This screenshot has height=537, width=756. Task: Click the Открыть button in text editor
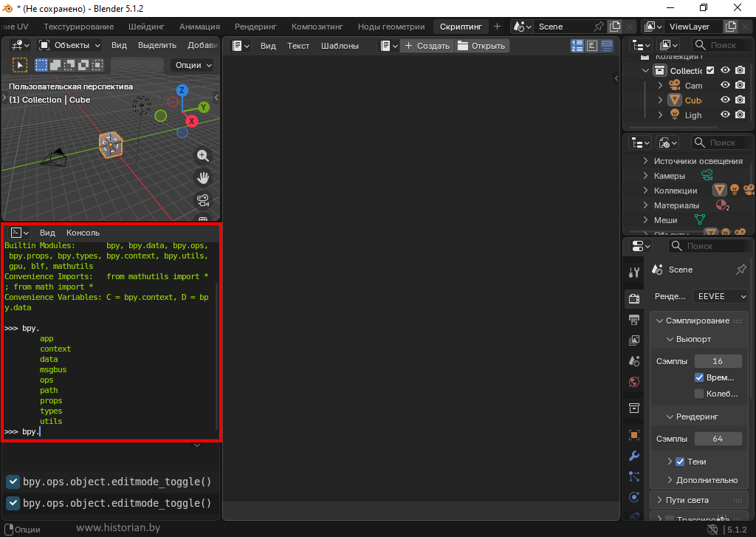tap(481, 46)
